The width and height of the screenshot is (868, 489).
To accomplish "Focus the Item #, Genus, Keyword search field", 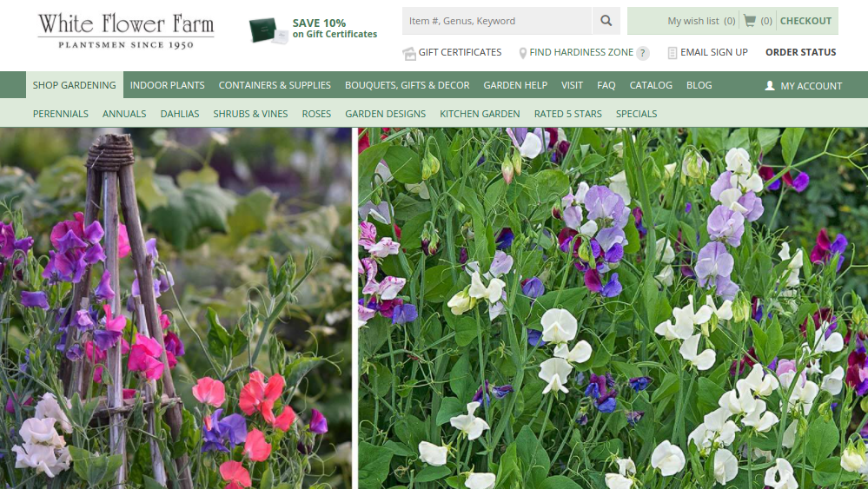I will [497, 21].
